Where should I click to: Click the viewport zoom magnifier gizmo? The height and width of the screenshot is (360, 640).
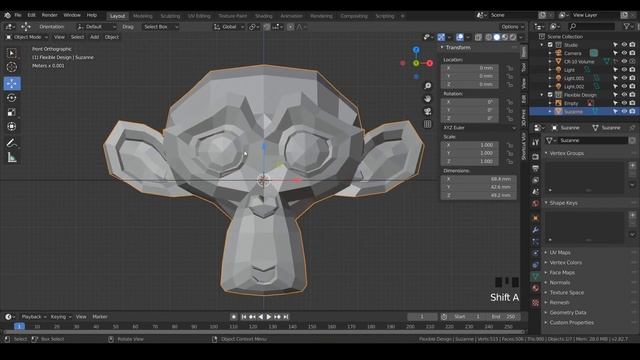coord(427,86)
